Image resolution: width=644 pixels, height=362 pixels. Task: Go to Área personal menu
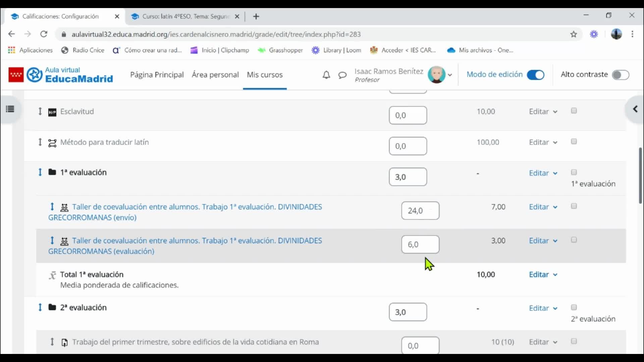pyautogui.click(x=215, y=75)
